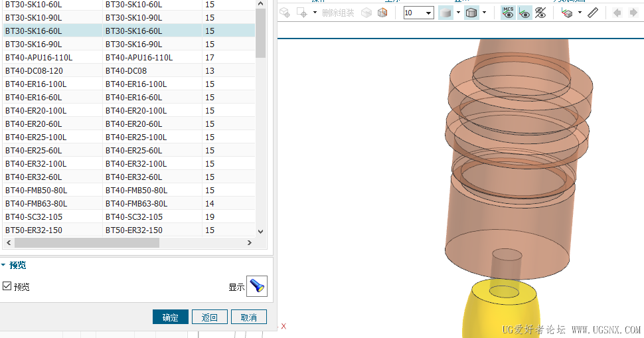This screenshot has width=644, height=338.
Task: Uncheck the 预览 checkbox
Action: (7, 287)
